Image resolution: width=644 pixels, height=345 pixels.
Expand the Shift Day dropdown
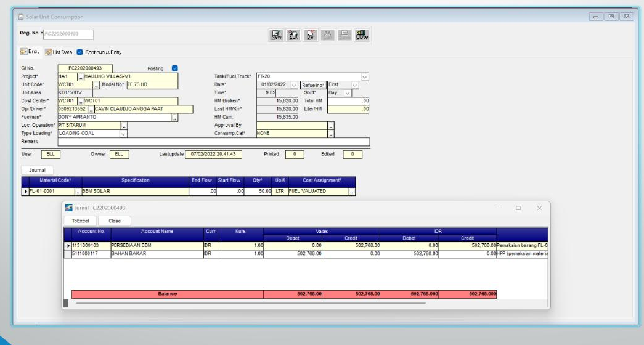[x=348, y=93]
